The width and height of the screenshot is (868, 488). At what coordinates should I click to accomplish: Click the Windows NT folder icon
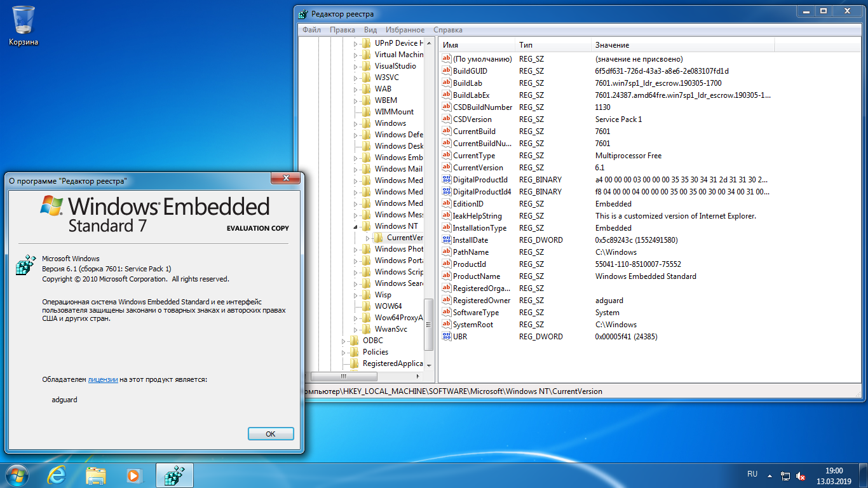point(367,226)
